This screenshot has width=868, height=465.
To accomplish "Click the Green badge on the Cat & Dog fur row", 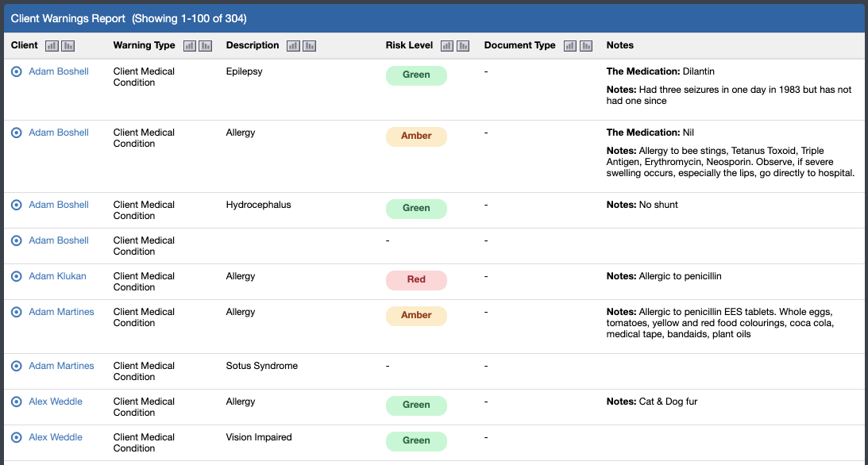I will (x=416, y=405).
